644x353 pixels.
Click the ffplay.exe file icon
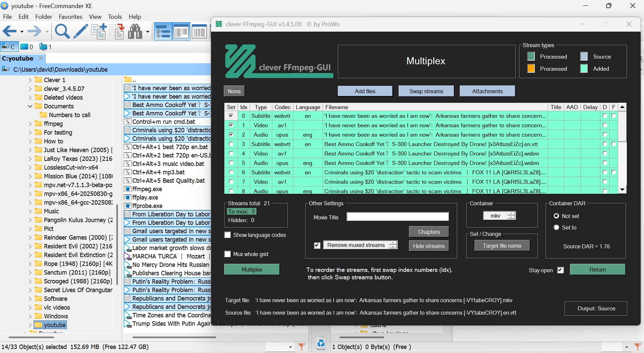127,198
